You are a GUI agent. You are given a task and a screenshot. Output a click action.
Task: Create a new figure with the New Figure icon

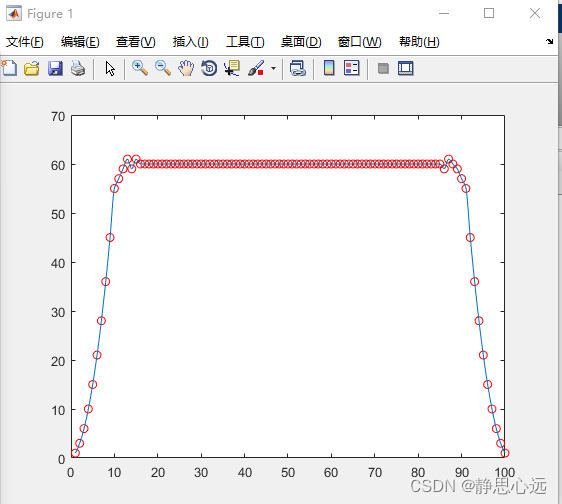click(9, 68)
